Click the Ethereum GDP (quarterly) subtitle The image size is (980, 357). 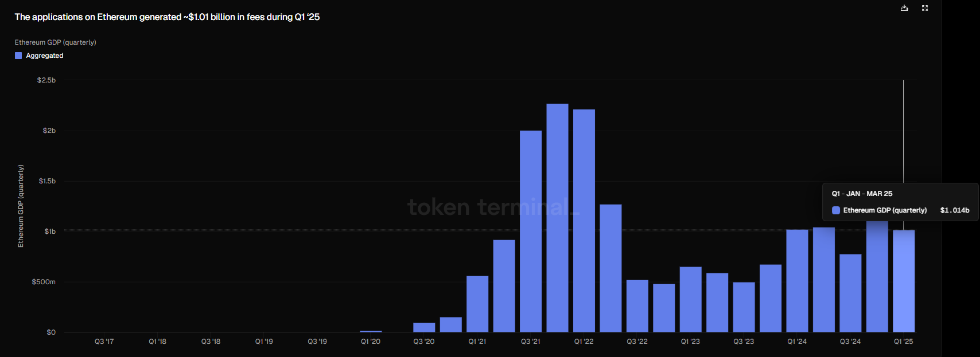tap(56, 42)
